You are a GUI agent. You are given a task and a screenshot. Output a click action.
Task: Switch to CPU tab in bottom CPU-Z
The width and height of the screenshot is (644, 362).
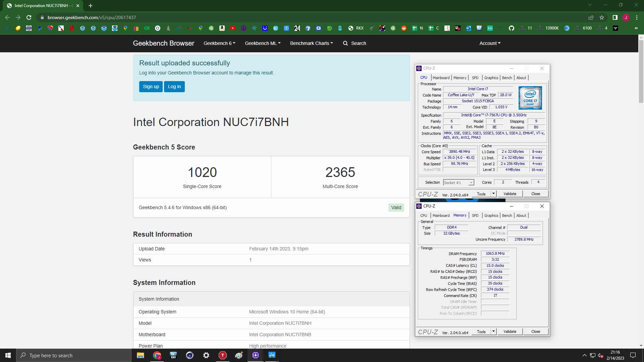pyautogui.click(x=424, y=216)
